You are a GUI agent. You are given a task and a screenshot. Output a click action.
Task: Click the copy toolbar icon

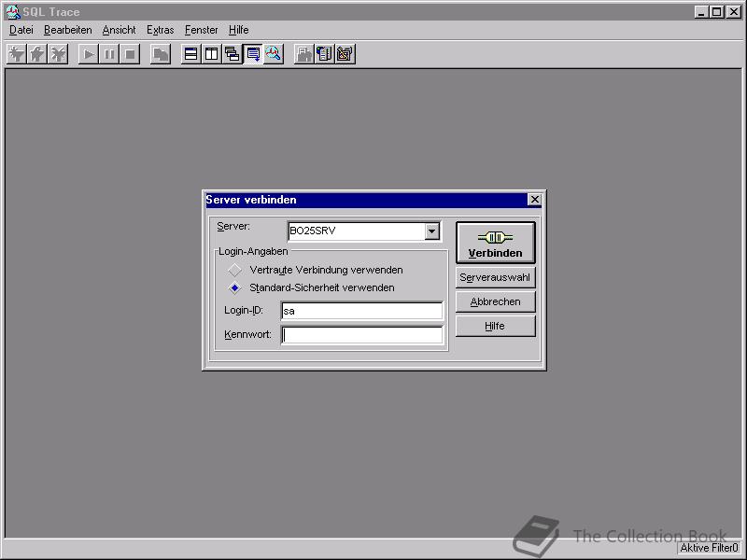161,54
